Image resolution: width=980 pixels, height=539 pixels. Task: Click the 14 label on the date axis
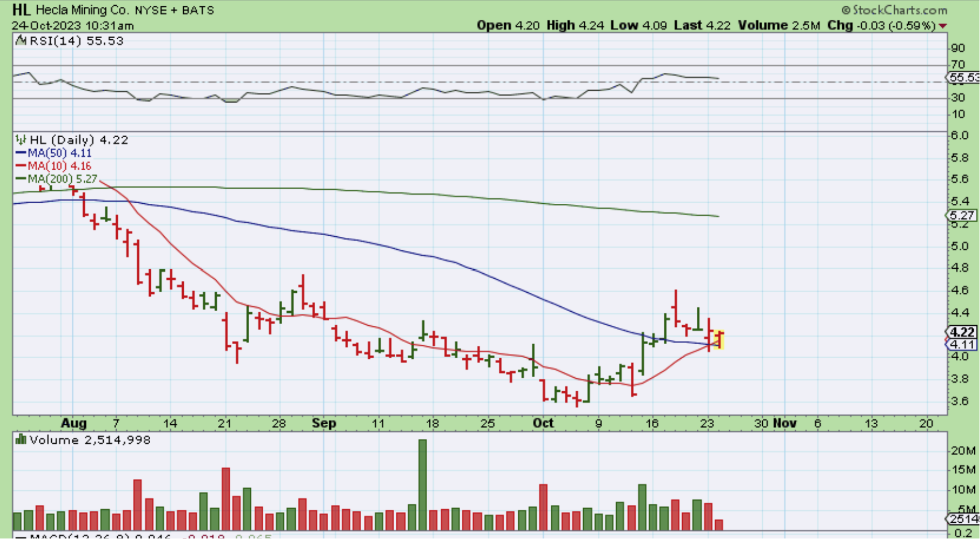170,423
